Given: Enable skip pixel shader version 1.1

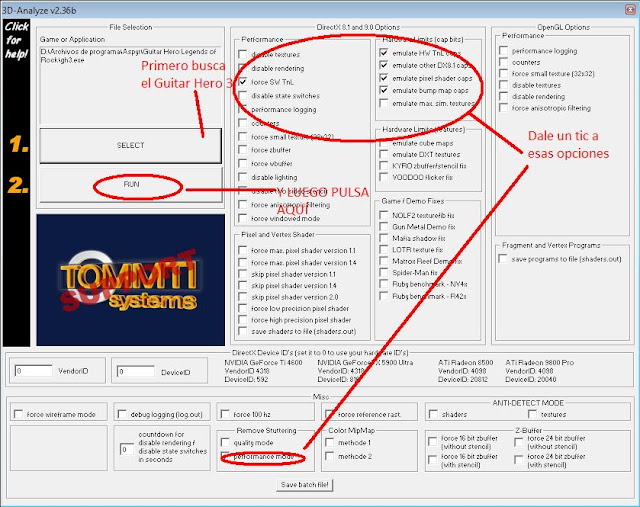Looking at the screenshot, I should click(x=243, y=274).
